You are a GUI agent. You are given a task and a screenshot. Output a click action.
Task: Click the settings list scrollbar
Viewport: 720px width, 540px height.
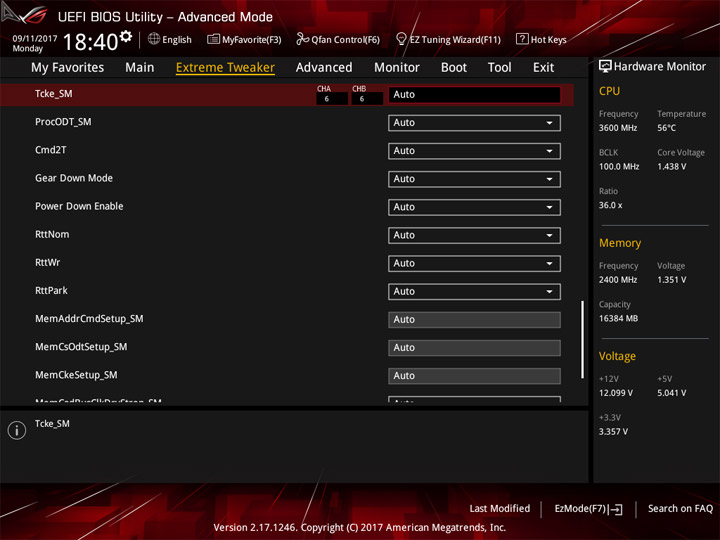582,339
